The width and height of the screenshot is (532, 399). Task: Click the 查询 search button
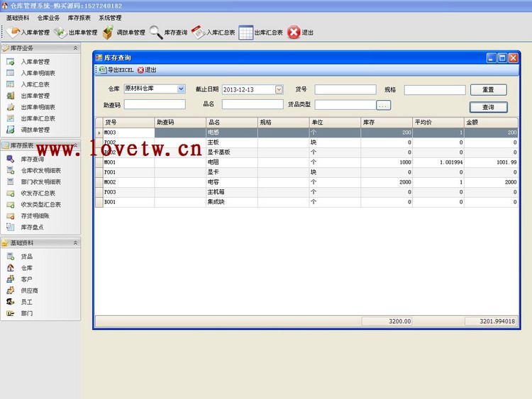pyautogui.click(x=489, y=107)
